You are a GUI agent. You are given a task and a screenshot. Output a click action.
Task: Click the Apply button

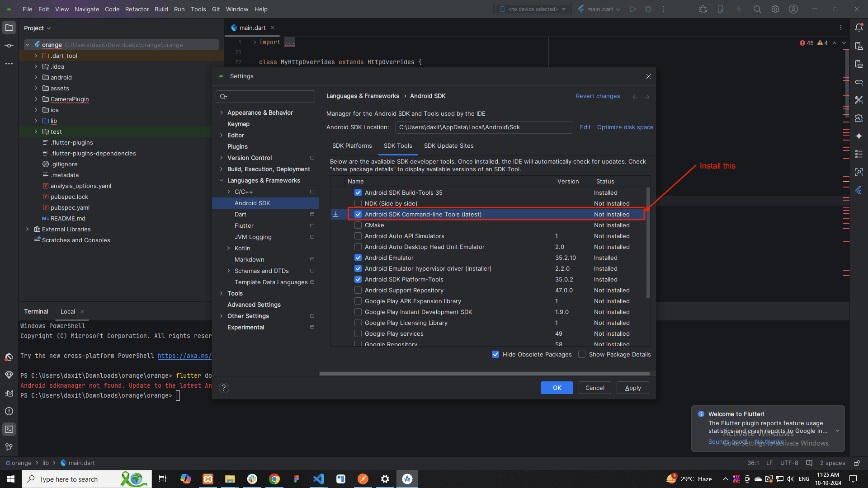coord(632,388)
